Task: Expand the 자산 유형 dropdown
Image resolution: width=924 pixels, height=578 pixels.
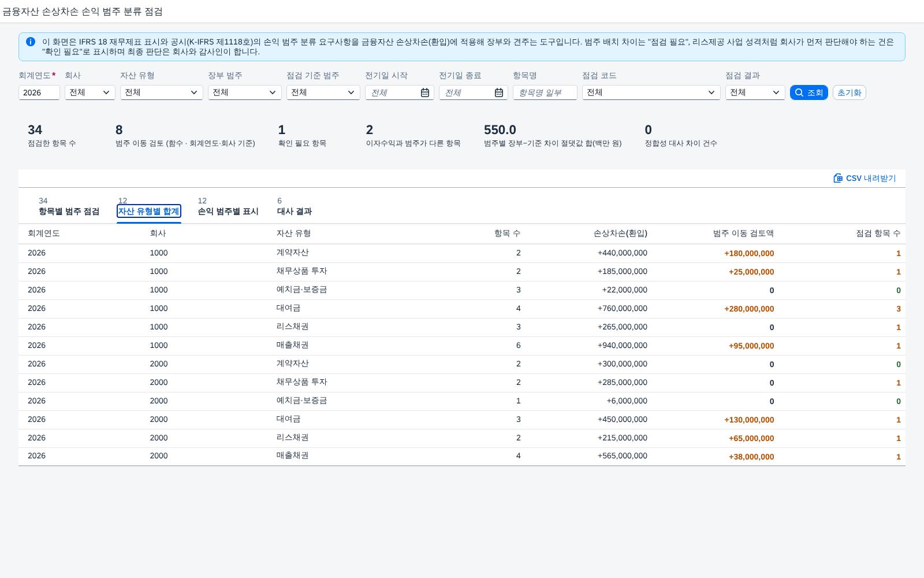Action: tap(162, 92)
